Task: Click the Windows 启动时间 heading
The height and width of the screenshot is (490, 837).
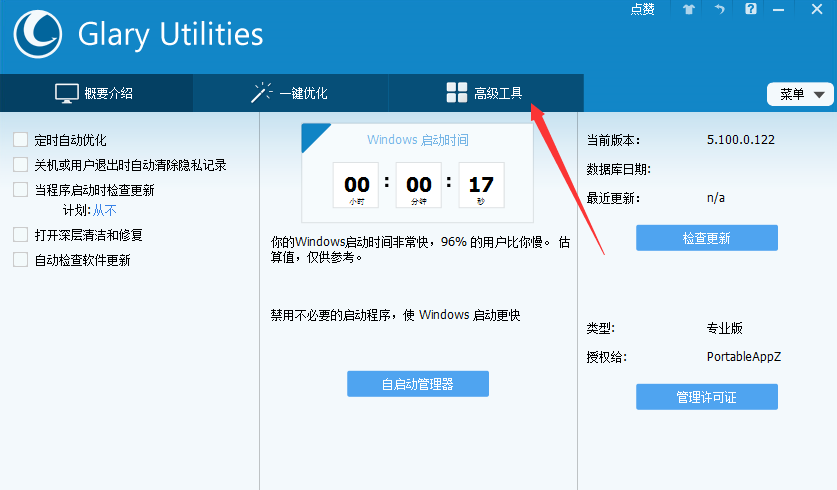Action: tap(418, 140)
